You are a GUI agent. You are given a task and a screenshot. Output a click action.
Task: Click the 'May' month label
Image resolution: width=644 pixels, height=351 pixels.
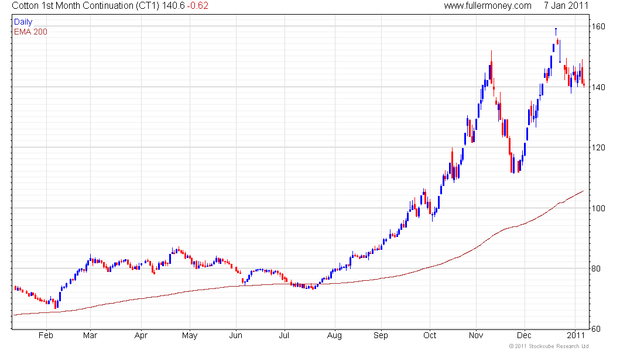tap(190, 336)
